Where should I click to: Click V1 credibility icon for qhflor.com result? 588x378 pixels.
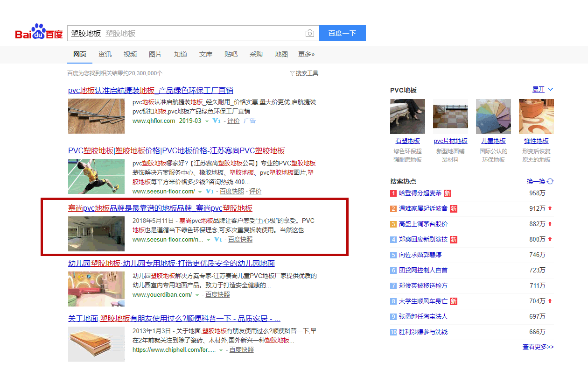tap(216, 121)
